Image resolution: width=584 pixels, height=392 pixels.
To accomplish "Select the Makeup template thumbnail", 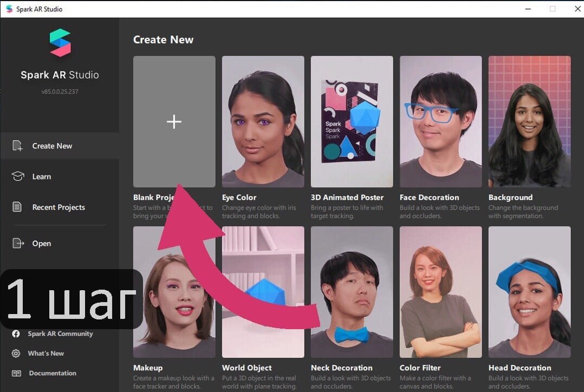I will click(x=174, y=292).
